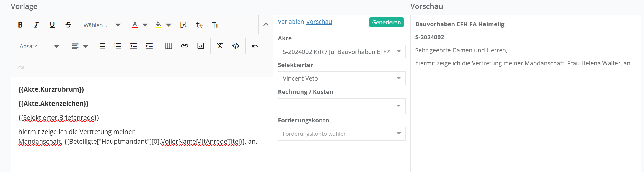The height and width of the screenshot is (172, 644).
Task: Toggle italic formatting
Action: [x=36, y=25]
